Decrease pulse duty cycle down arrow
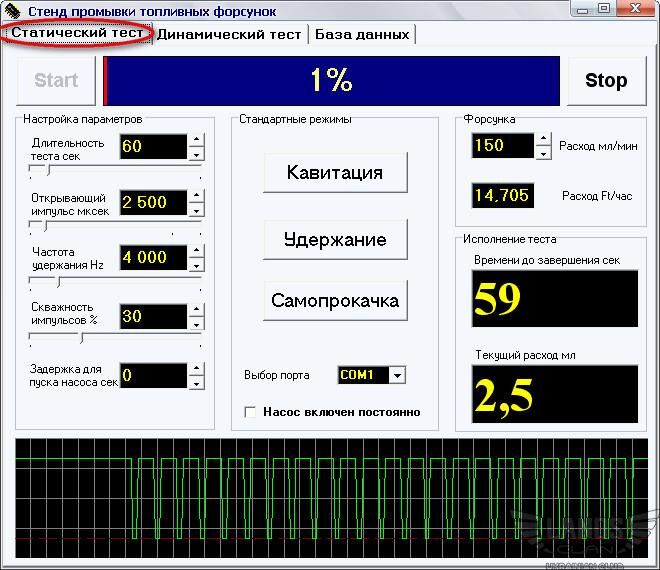 click(x=196, y=324)
